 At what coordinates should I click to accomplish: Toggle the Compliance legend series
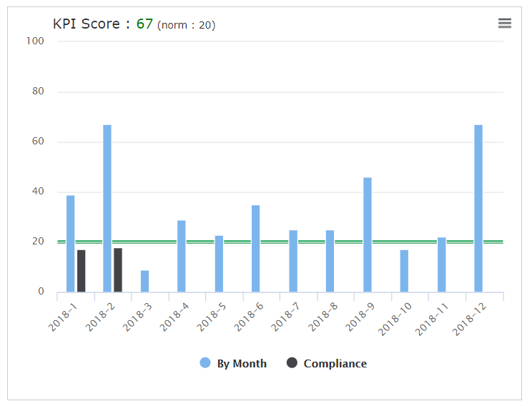[326, 363]
